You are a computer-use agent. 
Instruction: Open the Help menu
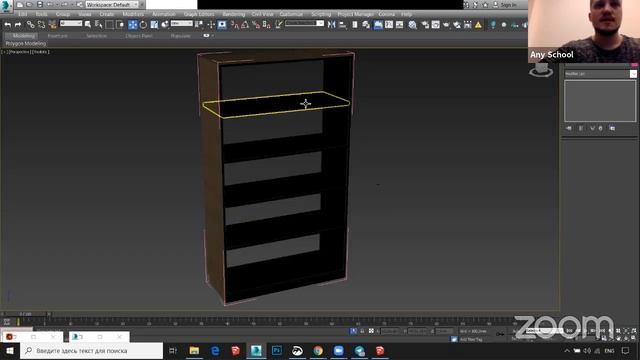407,14
